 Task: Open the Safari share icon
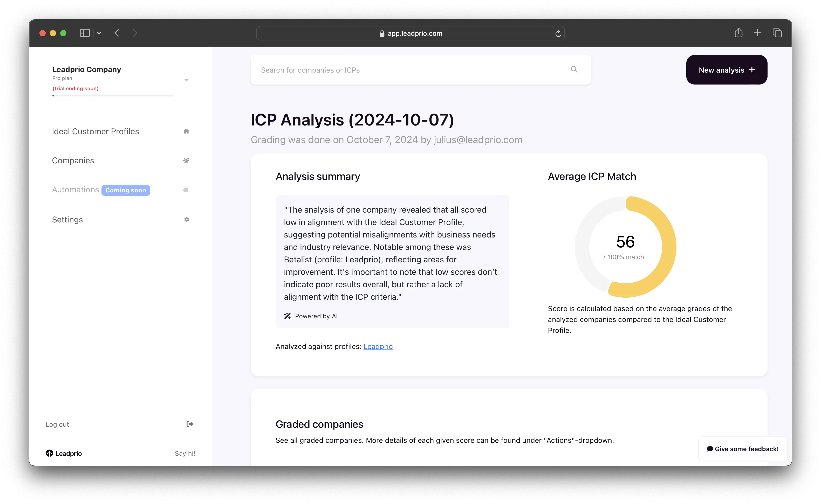click(738, 33)
